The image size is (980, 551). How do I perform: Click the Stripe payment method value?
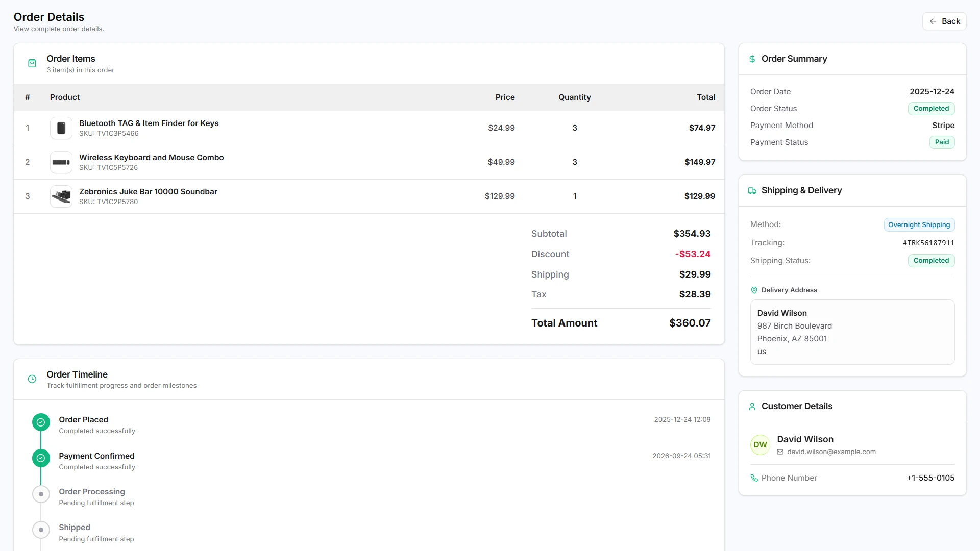click(943, 126)
